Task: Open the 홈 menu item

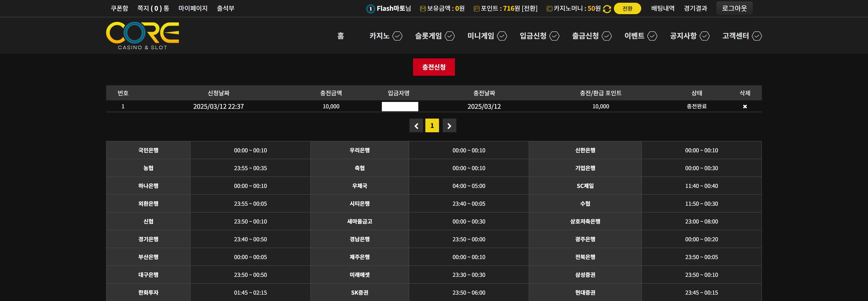Action: pyautogui.click(x=341, y=36)
